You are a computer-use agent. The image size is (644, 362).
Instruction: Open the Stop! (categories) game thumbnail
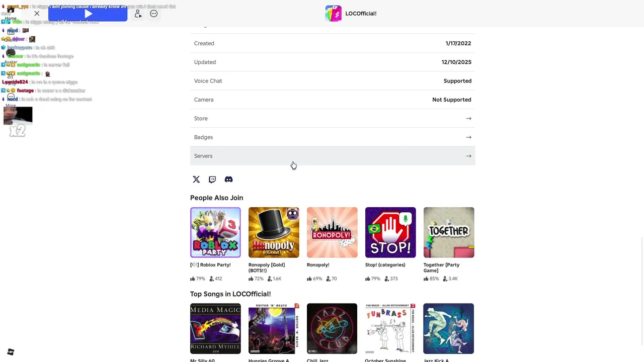tap(390, 232)
